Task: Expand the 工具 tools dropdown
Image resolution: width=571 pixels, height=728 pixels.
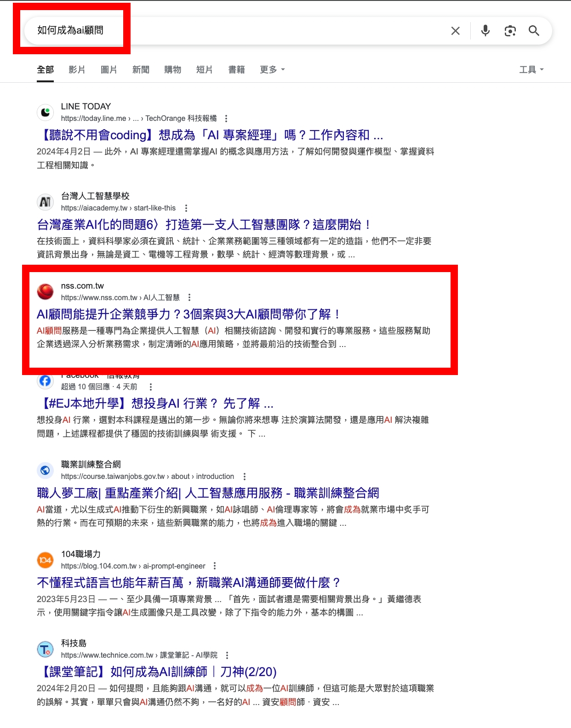Action: pos(531,70)
